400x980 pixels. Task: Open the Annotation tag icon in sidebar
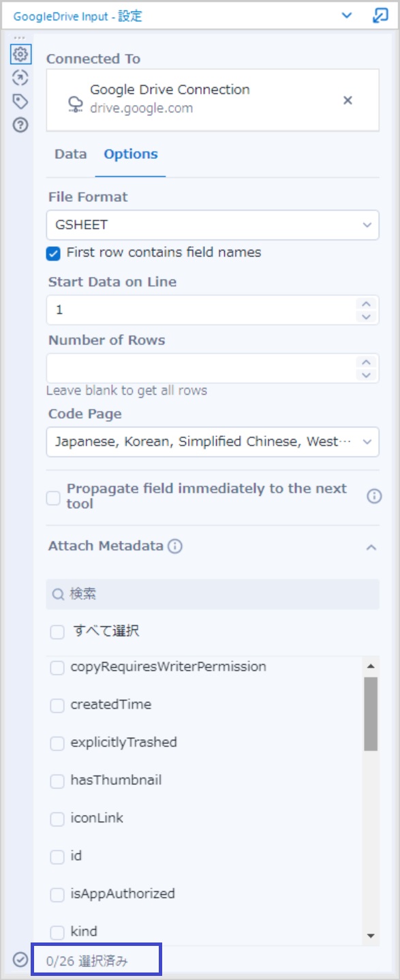pyautogui.click(x=21, y=101)
